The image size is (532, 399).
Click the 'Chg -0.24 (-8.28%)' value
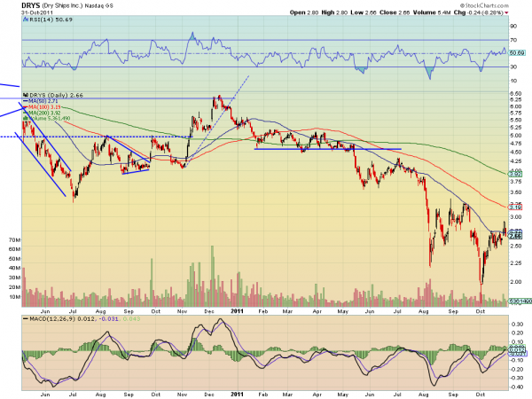[479, 12]
